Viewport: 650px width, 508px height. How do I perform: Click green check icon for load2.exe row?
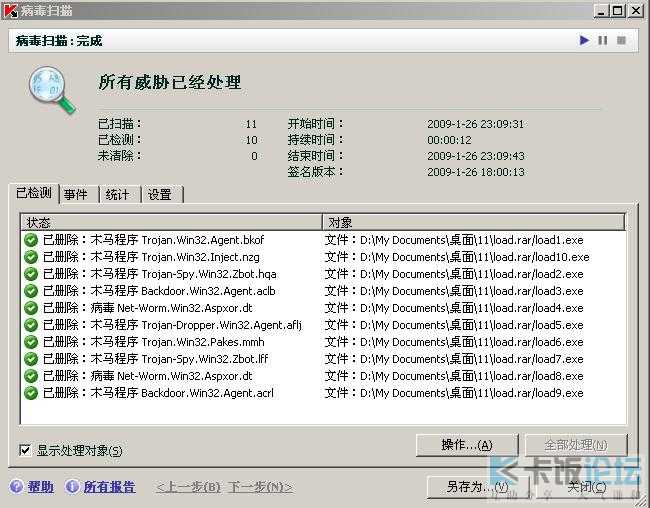(31, 274)
